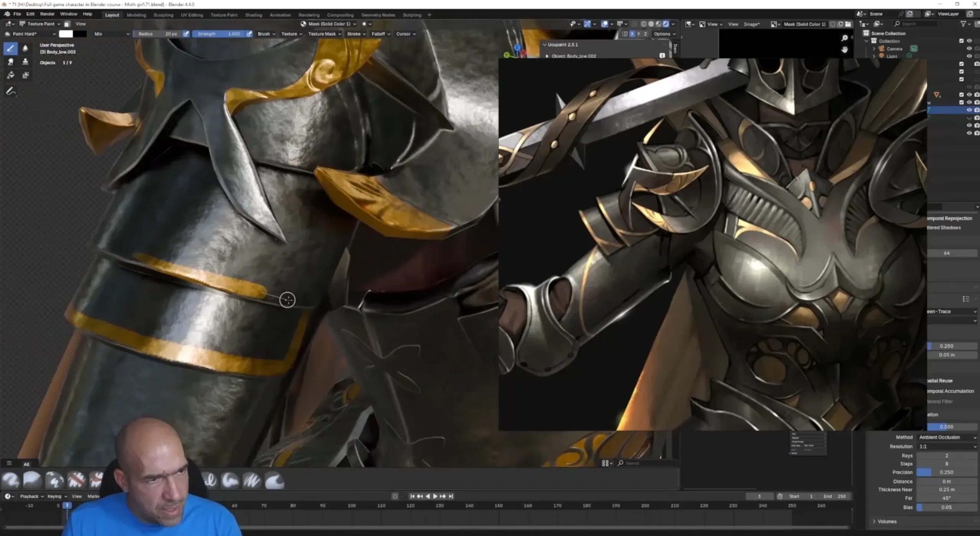Open the Mix blend mode dropdown
Viewport: 980px width, 536px height.
(x=111, y=34)
